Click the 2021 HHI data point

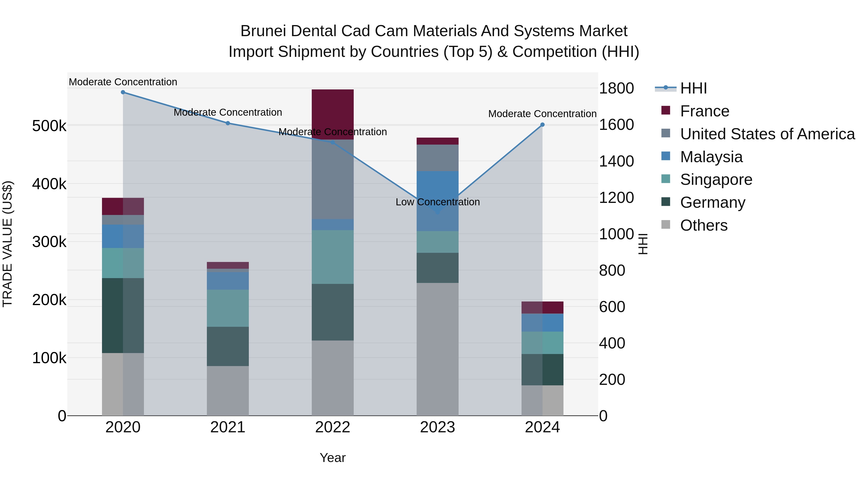pos(228,123)
